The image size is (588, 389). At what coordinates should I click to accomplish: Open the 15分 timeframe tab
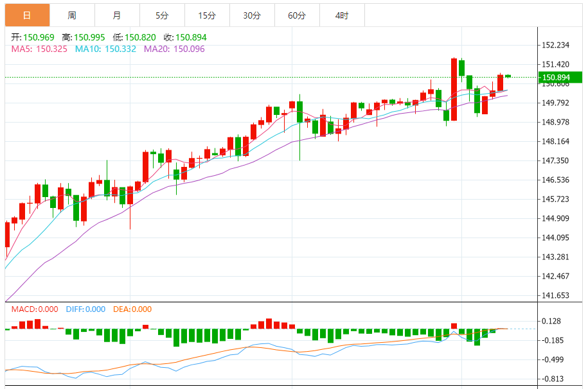click(x=207, y=15)
